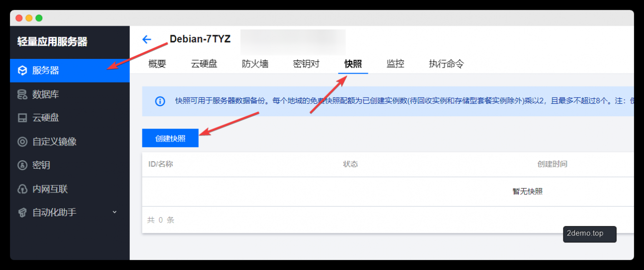Open the 云硬盘 tab
Viewport: 644px width, 270px height.
pos(204,64)
